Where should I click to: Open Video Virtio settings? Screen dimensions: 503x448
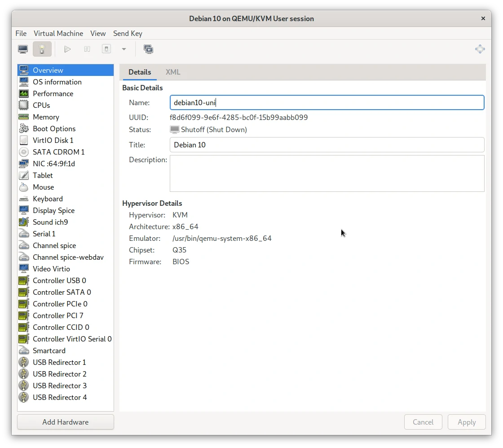pyautogui.click(x=66, y=269)
